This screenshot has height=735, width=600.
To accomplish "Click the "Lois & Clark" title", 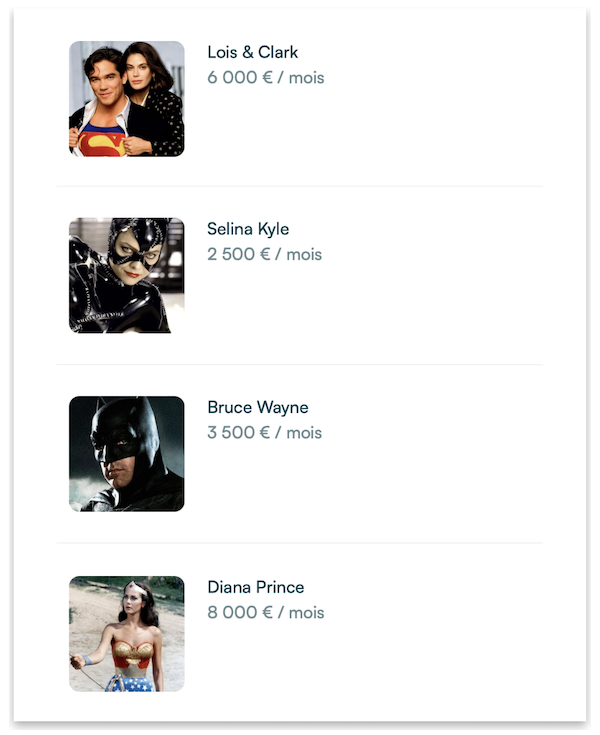I will coord(252,52).
